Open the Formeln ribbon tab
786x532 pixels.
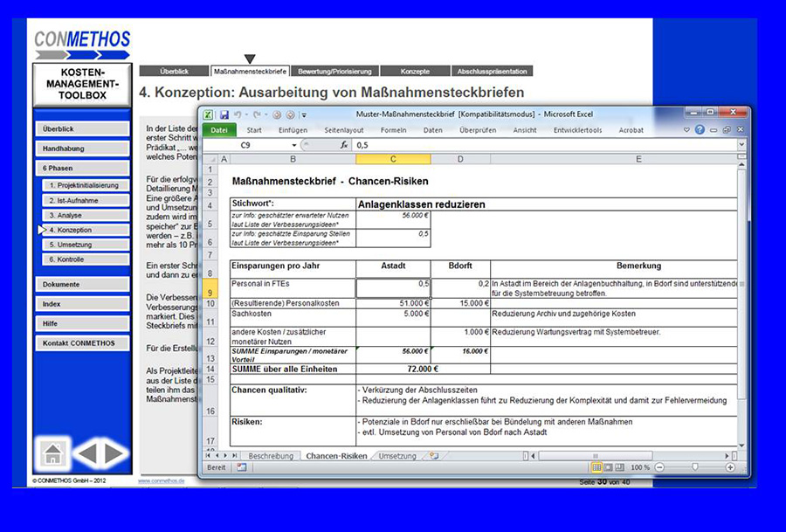(394, 130)
